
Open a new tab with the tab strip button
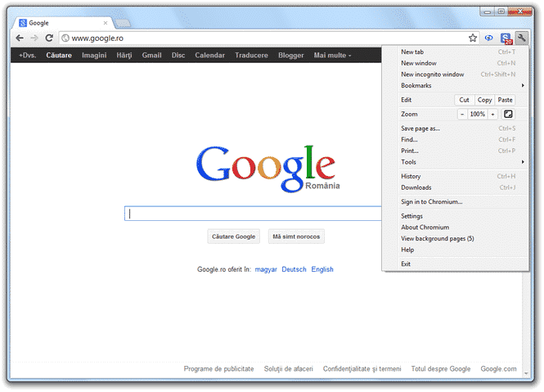tap(123, 23)
